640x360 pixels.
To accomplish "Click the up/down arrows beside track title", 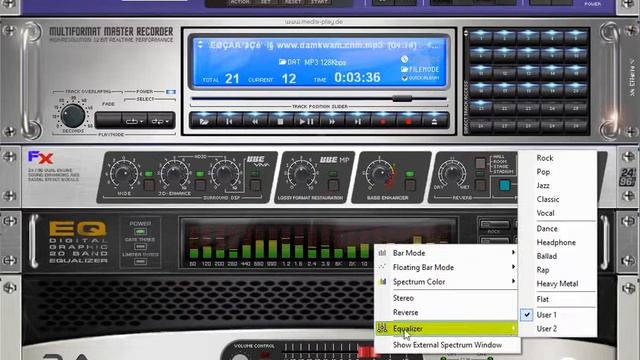I will [200, 44].
